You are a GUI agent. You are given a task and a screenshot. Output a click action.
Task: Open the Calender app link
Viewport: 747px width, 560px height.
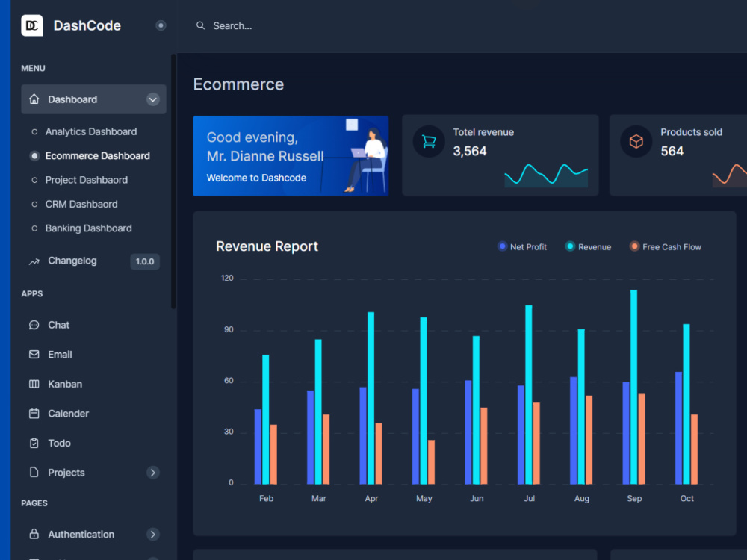coord(68,414)
